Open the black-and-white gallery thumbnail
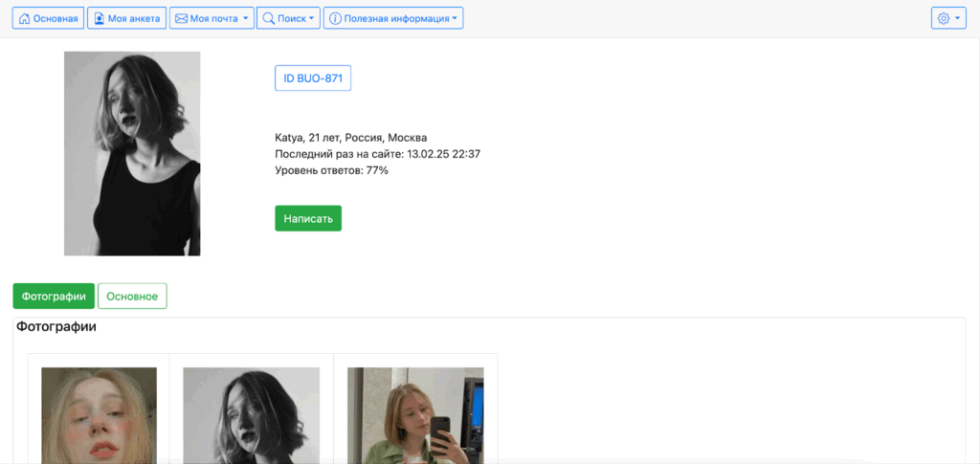Screen dimensions: 980x464 click(251, 415)
